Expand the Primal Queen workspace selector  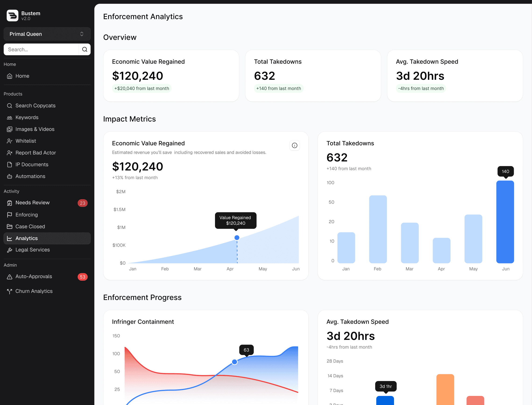47,34
